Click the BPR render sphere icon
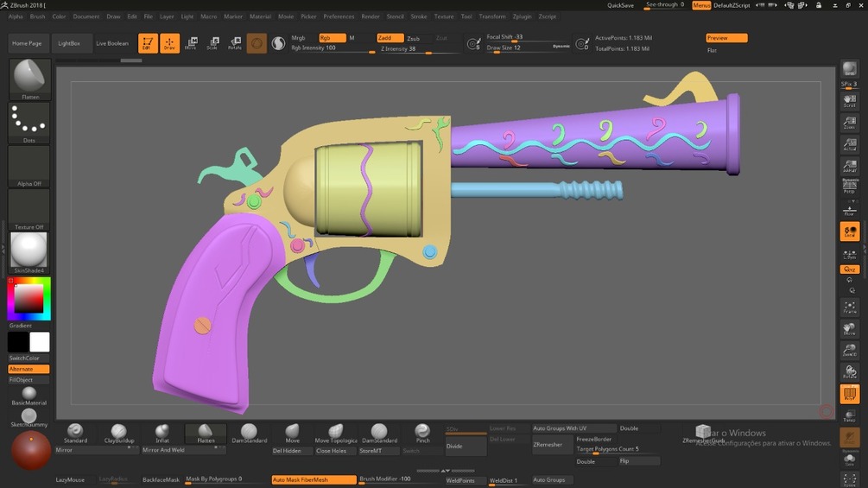Image resolution: width=868 pixels, height=488 pixels. click(850, 70)
